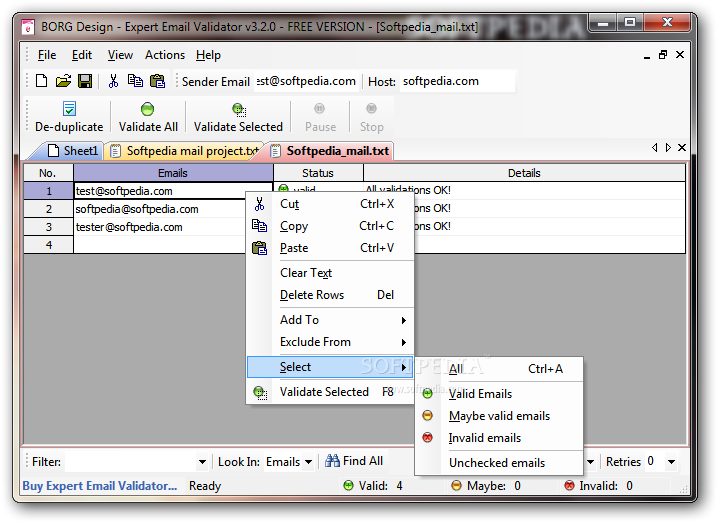Click the Validate All toolbar button
This screenshot has height=523, width=718.
(x=148, y=117)
